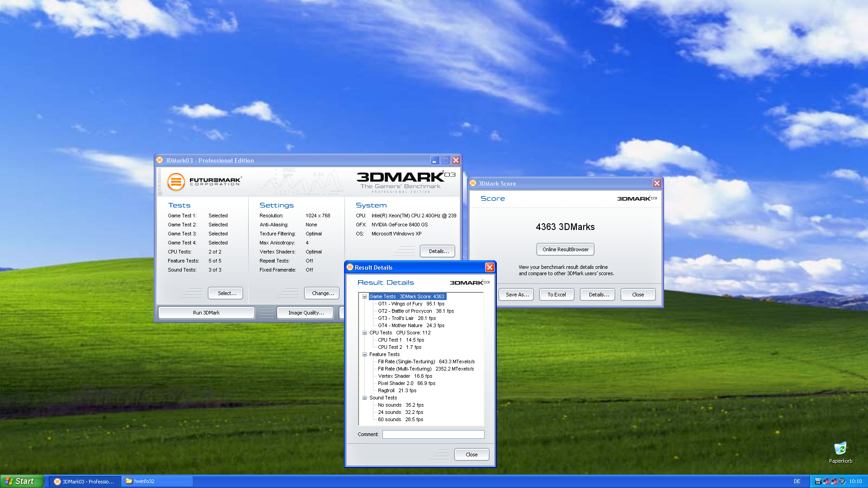The width and height of the screenshot is (868, 488).
Task: Collapse the Feature Tests tree node
Action: pos(364,355)
